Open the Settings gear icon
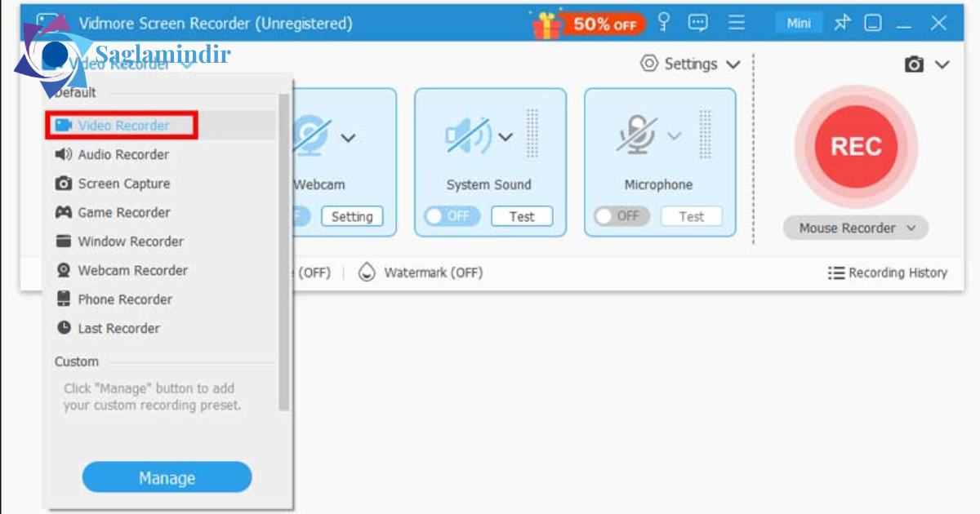Screen dimensions: 980x514 [649, 64]
